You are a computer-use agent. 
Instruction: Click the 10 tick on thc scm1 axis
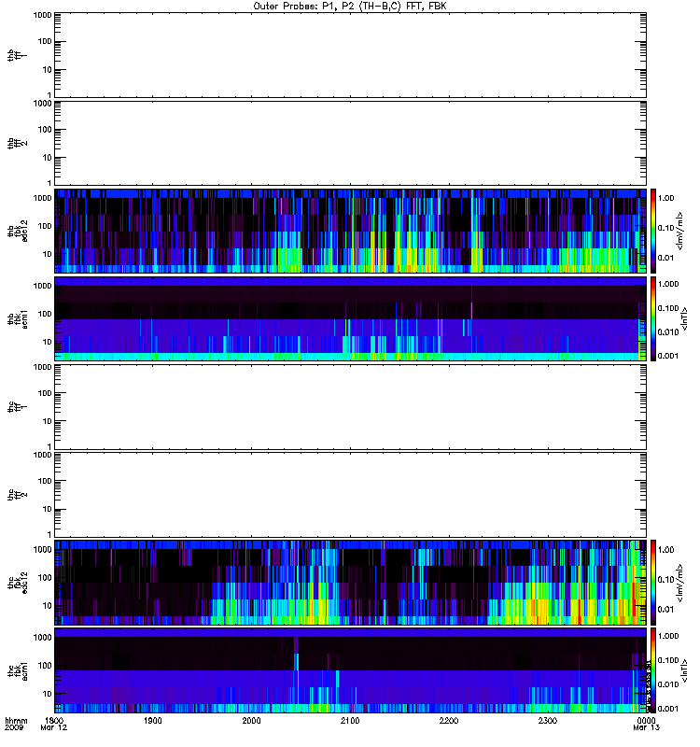pos(48,694)
